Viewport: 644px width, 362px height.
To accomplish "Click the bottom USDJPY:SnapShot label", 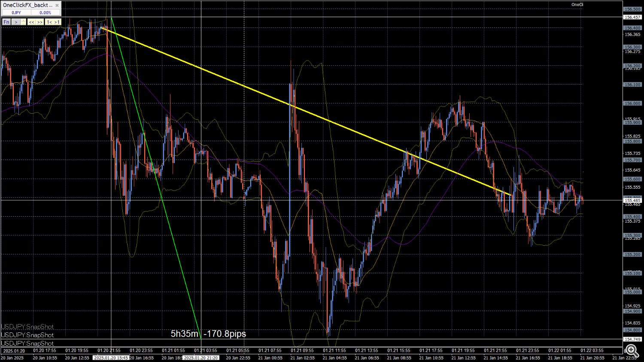I will (x=27, y=344).
